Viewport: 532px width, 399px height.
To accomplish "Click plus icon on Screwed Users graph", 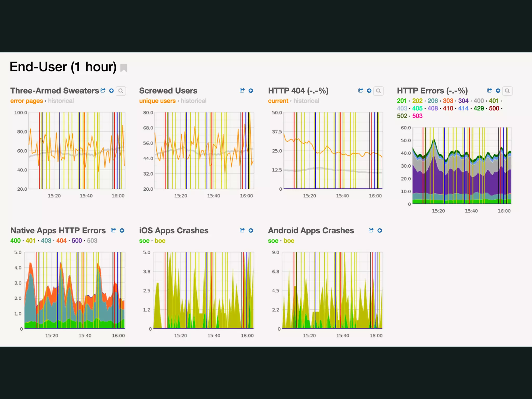I will click(x=251, y=91).
